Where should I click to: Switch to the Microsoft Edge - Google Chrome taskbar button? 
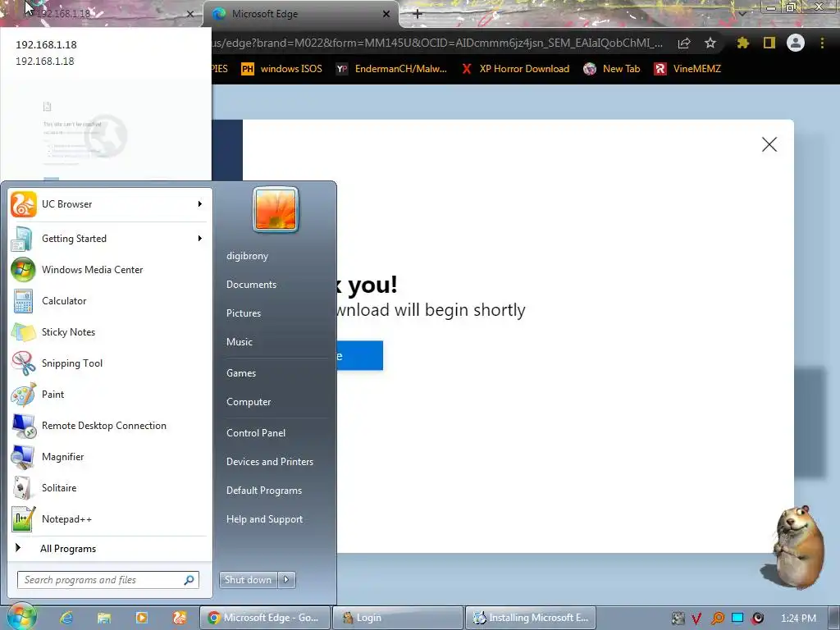(265, 618)
